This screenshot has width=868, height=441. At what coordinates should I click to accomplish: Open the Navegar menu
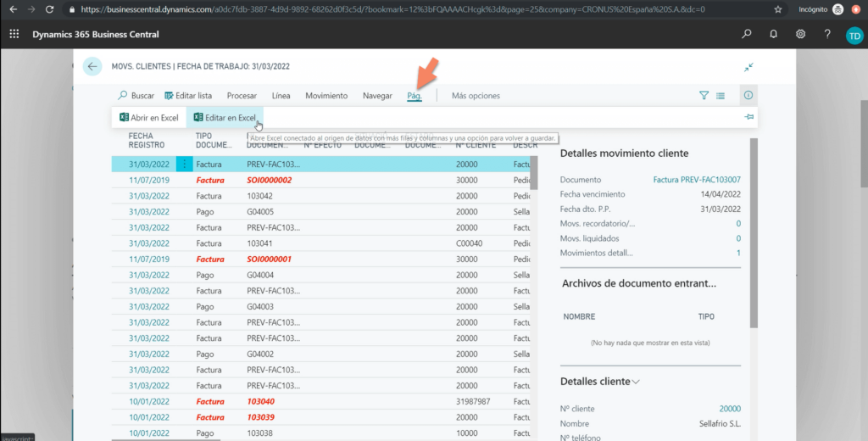coord(377,96)
